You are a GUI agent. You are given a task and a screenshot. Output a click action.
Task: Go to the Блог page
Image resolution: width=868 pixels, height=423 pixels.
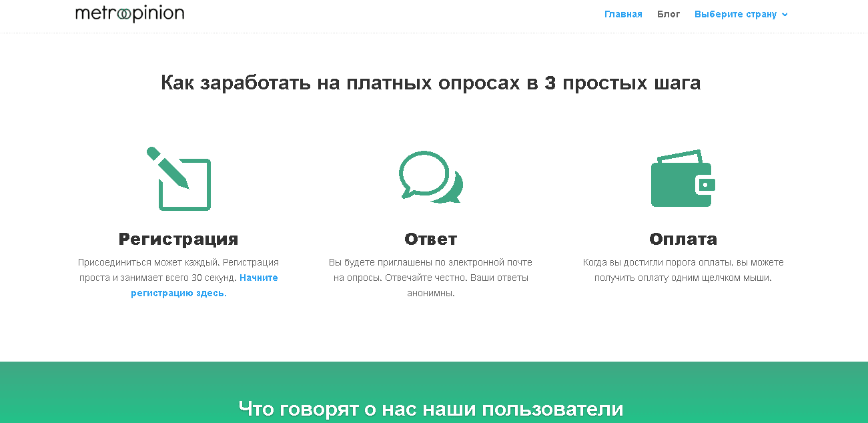click(x=669, y=14)
